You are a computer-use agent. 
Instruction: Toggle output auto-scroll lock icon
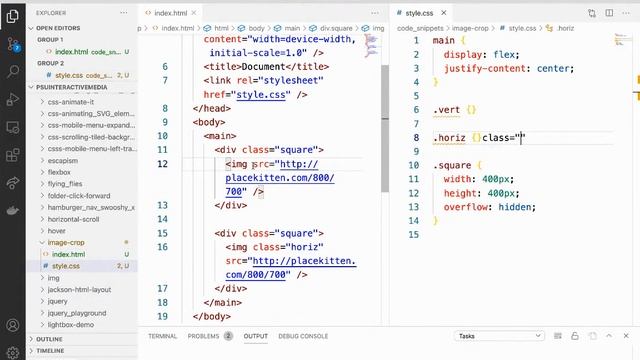[x=575, y=336]
